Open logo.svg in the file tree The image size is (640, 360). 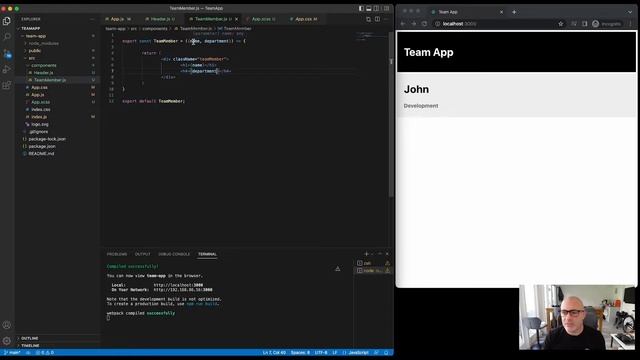pyautogui.click(x=40, y=124)
